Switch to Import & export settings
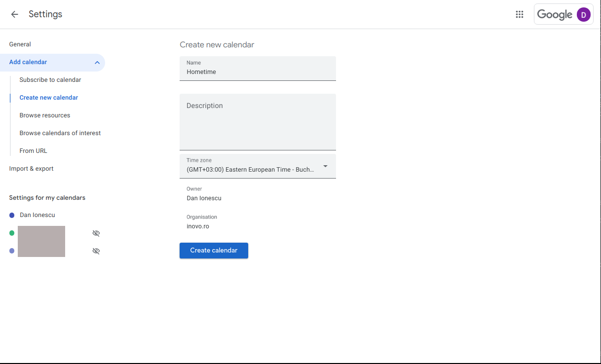Screen dimensions: 601x364 [31, 168]
